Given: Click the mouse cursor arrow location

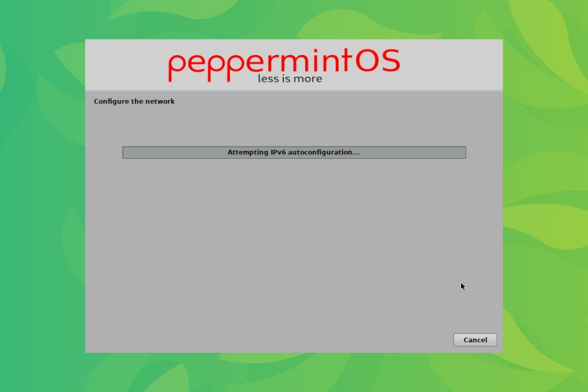Looking at the screenshot, I should pos(462,286).
